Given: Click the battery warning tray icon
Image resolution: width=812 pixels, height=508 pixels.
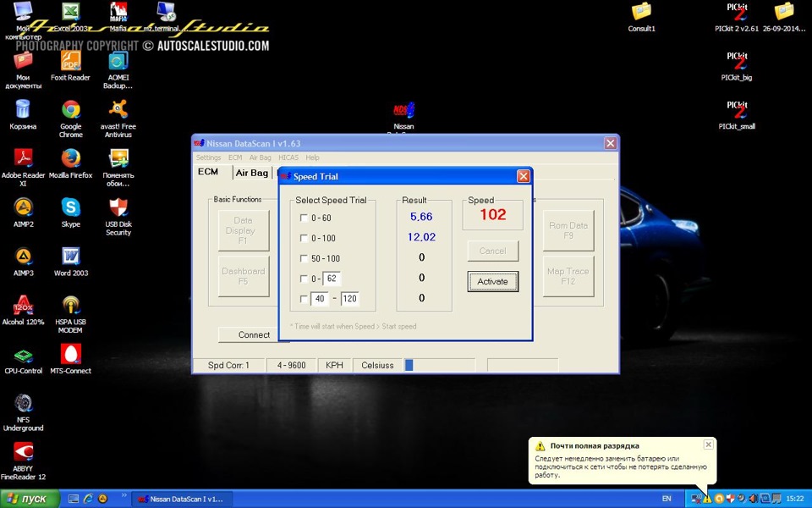Looking at the screenshot, I should point(707,499).
